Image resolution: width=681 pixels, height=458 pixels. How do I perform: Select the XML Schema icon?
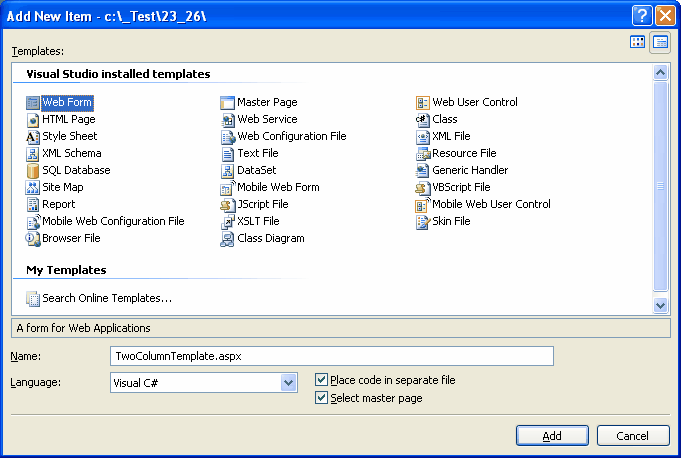[x=33, y=153]
